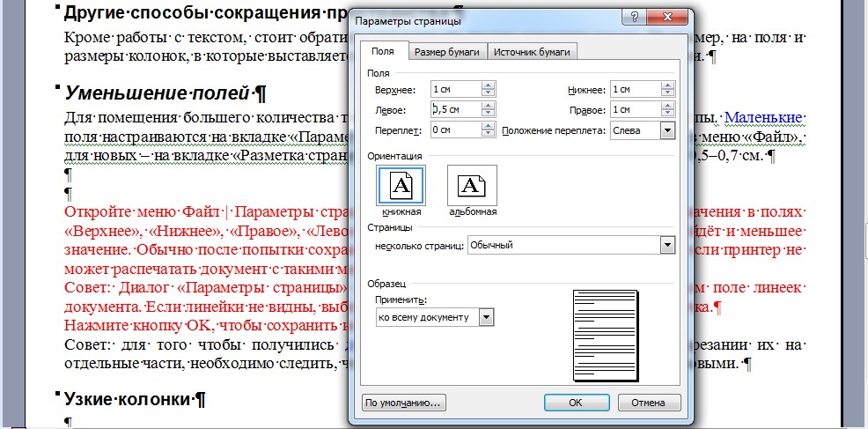Decrease the Правое margin with down arrow
This screenshot has width=868, height=429.
tap(666, 113)
